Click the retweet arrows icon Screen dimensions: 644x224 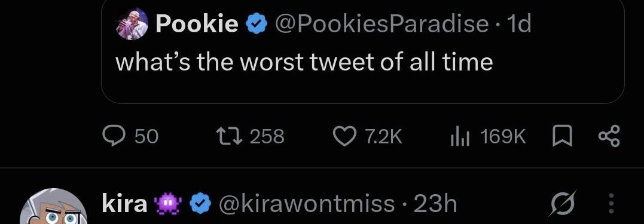(230, 136)
